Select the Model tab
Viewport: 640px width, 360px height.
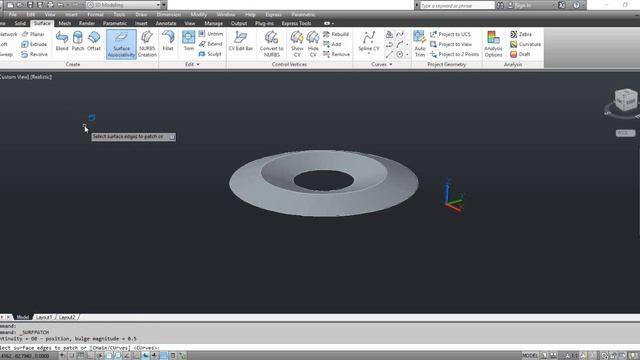(x=22, y=317)
